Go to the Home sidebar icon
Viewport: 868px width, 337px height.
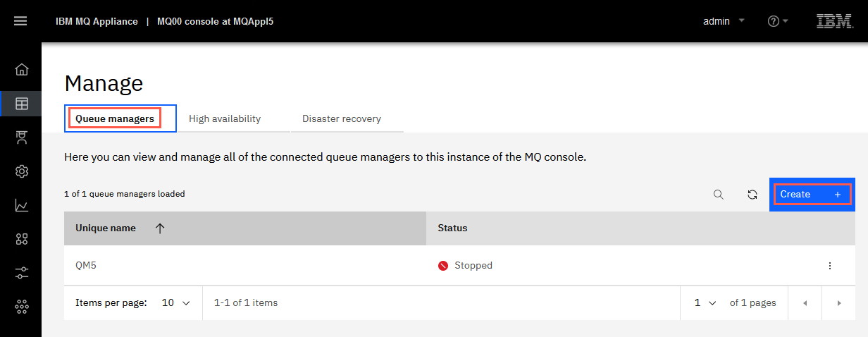pos(22,69)
